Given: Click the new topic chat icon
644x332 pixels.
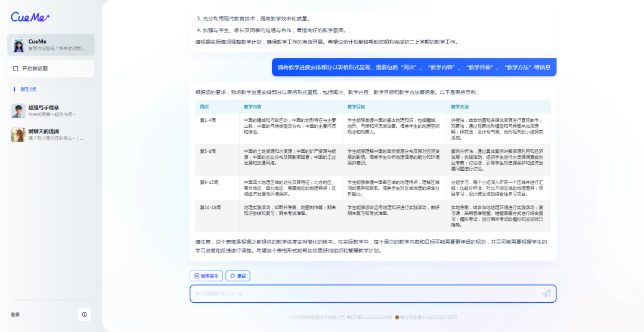Looking at the screenshot, I should [16, 69].
